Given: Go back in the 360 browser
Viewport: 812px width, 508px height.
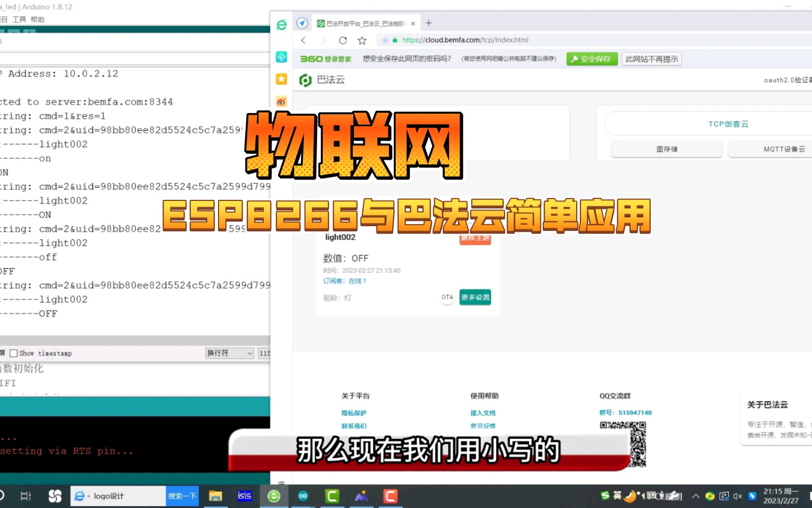Looking at the screenshot, I should (304, 40).
